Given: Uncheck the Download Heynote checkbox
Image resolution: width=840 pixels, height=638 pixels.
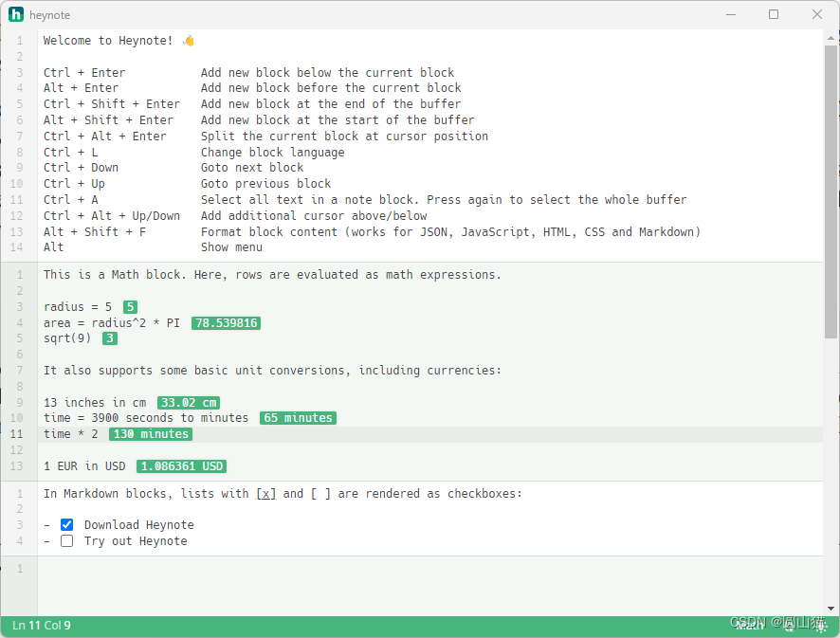Looking at the screenshot, I should pyautogui.click(x=67, y=524).
